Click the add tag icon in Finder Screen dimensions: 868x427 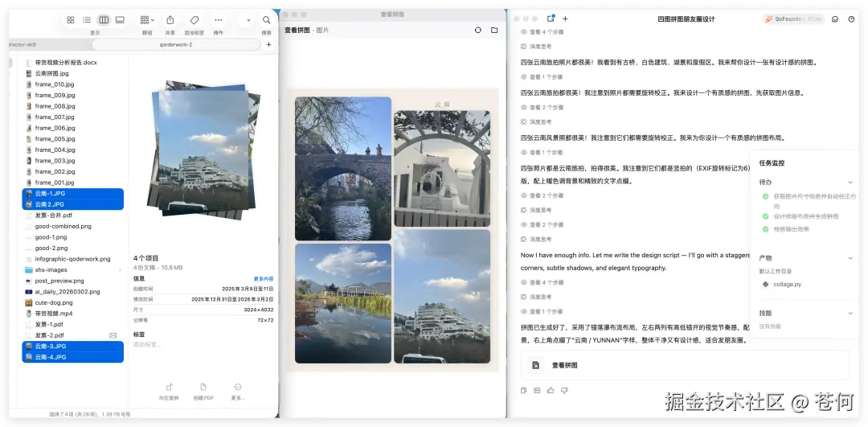(x=194, y=20)
